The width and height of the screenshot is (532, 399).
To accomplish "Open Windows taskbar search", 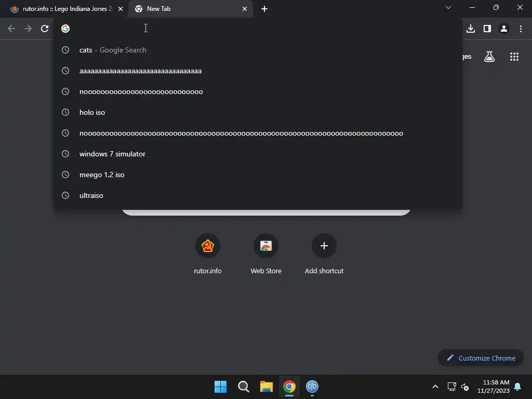I will [x=243, y=387].
